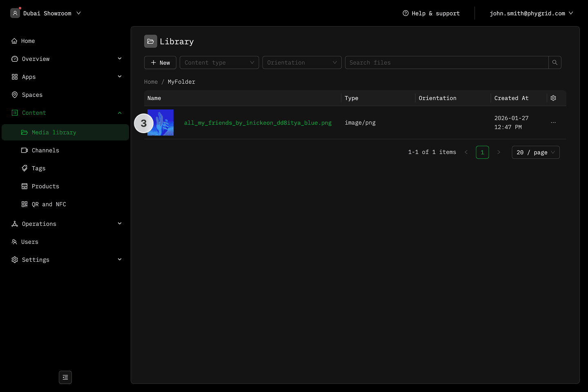Click the Library folder icon in header
This screenshot has width=588, height=392.
[151, 41]
